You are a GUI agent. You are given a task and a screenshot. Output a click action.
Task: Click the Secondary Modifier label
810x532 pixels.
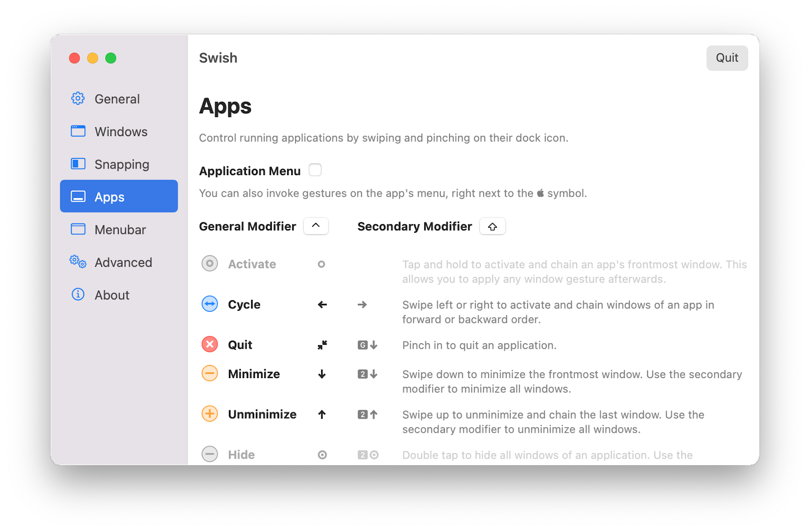[x=415, y=226]
